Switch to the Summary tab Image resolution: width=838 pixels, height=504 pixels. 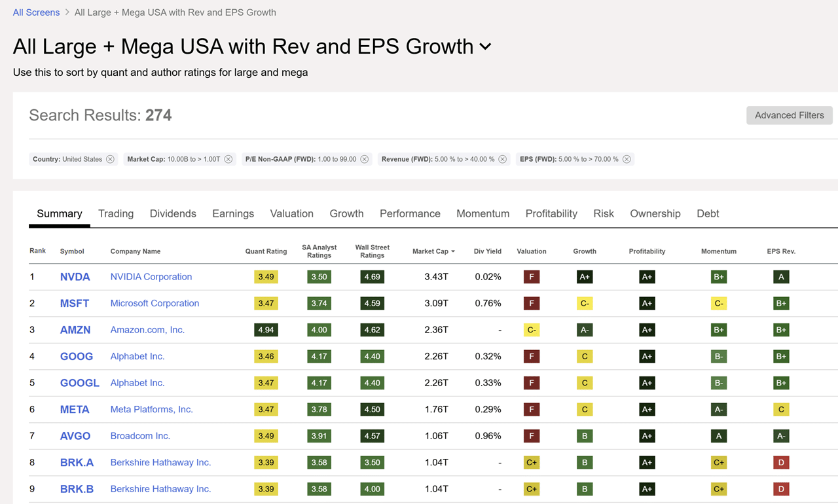(60, 213)
